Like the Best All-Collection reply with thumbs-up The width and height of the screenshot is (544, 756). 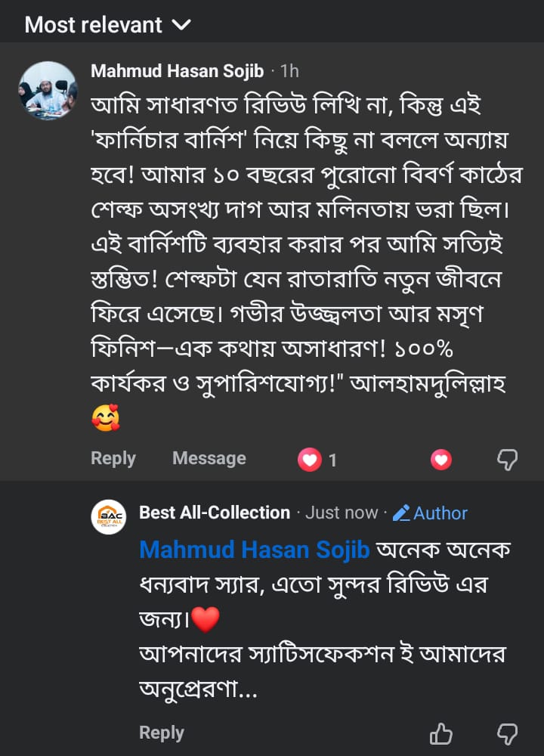441,733
